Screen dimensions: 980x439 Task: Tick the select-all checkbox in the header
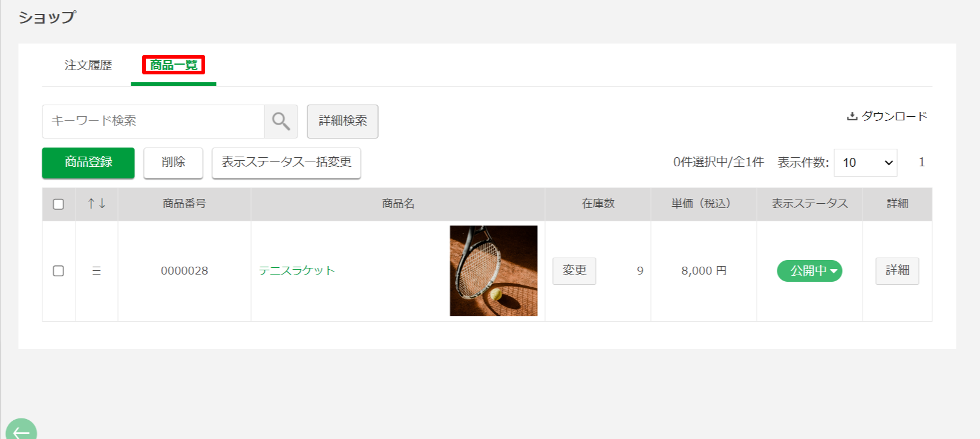pos(59,204)
